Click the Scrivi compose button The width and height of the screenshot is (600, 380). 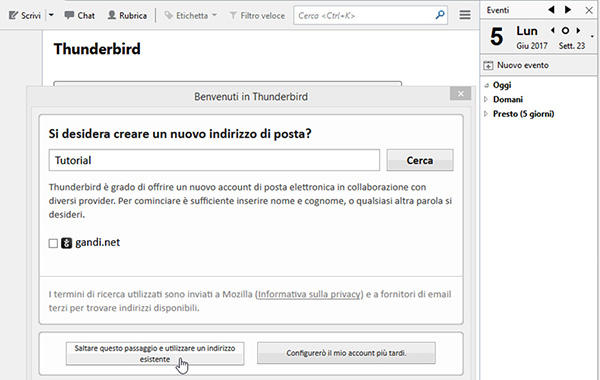click(25, 15)
